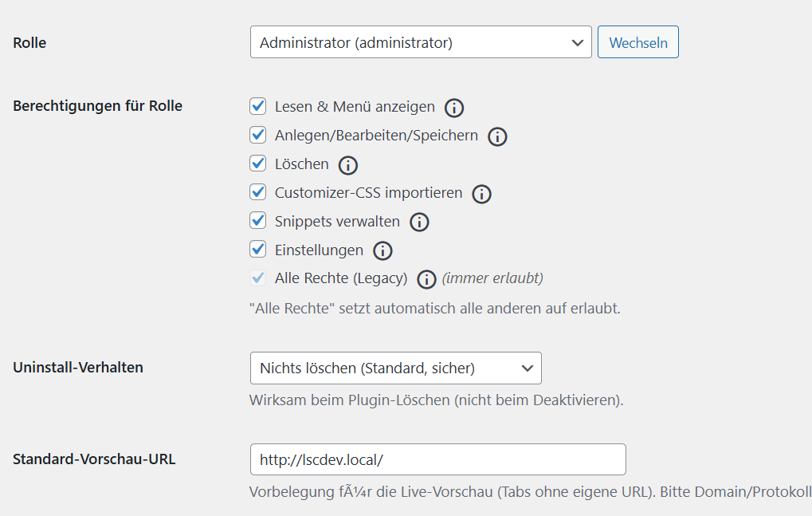Disable the Löschen permission checkbox
Screen dimensions: 812x516
click(x=257, y=163)
